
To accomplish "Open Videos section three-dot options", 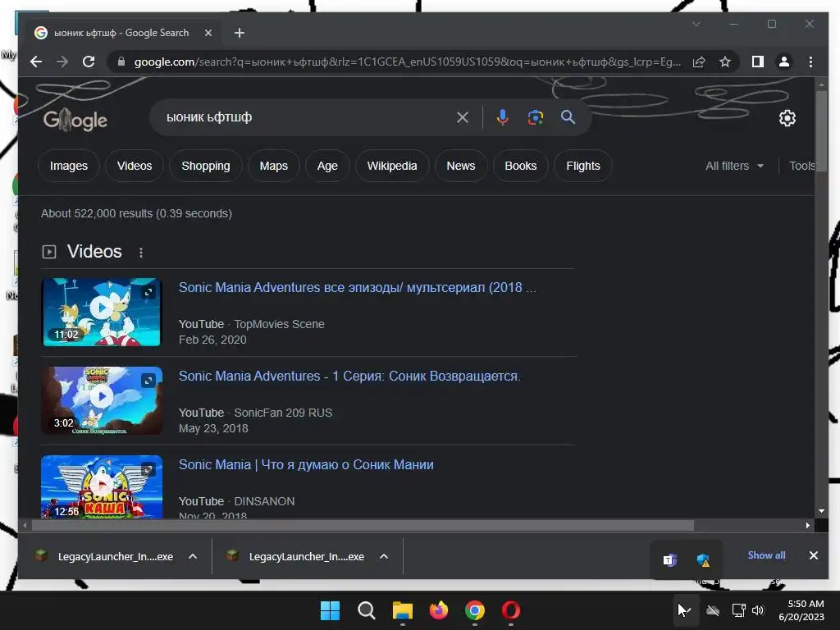I will (141, 253).
